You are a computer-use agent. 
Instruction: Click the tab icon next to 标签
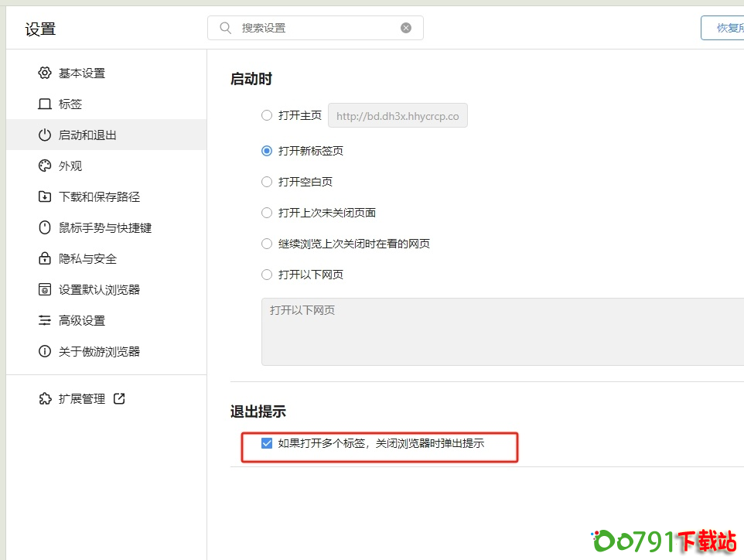[44, 104]
